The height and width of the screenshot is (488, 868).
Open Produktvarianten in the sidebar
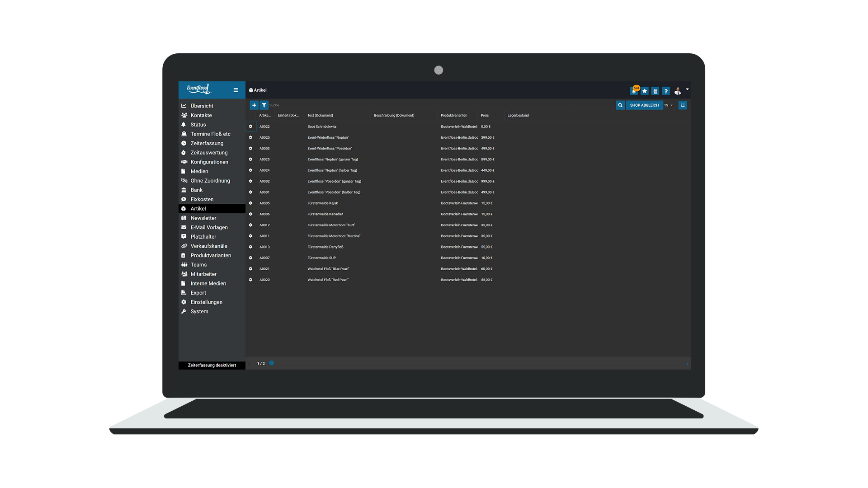point(211,255)
